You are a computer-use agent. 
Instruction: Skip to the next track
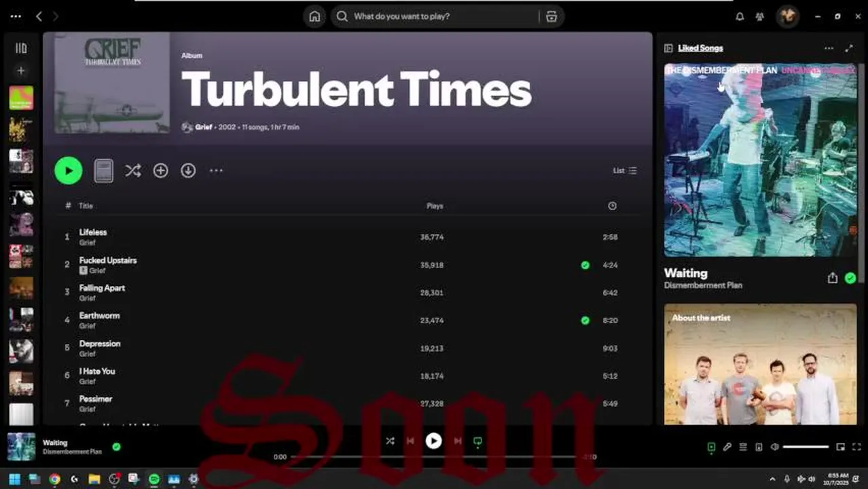[457, 441]
